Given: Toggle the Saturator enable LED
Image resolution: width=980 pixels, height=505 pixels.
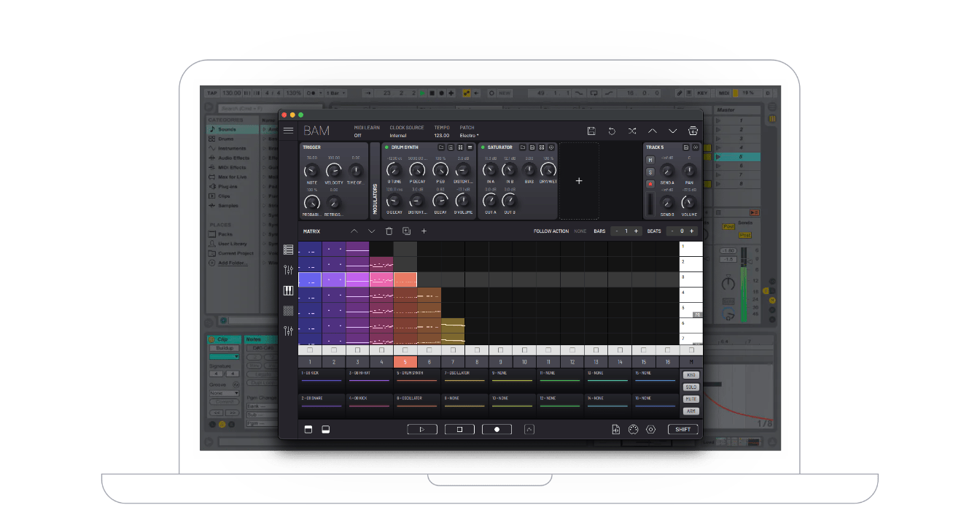Looking at the screenshot, I should 483,147.
